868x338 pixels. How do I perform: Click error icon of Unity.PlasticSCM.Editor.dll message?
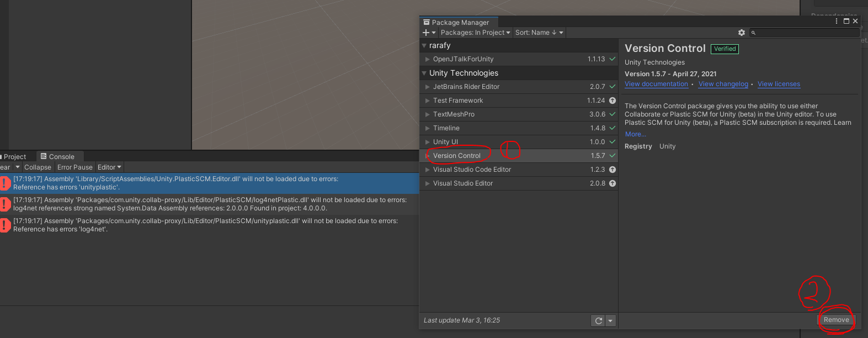4,183
